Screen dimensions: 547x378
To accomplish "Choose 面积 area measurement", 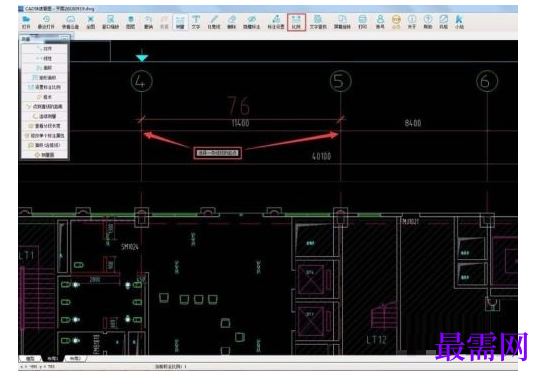I will (x=44, y=68).
